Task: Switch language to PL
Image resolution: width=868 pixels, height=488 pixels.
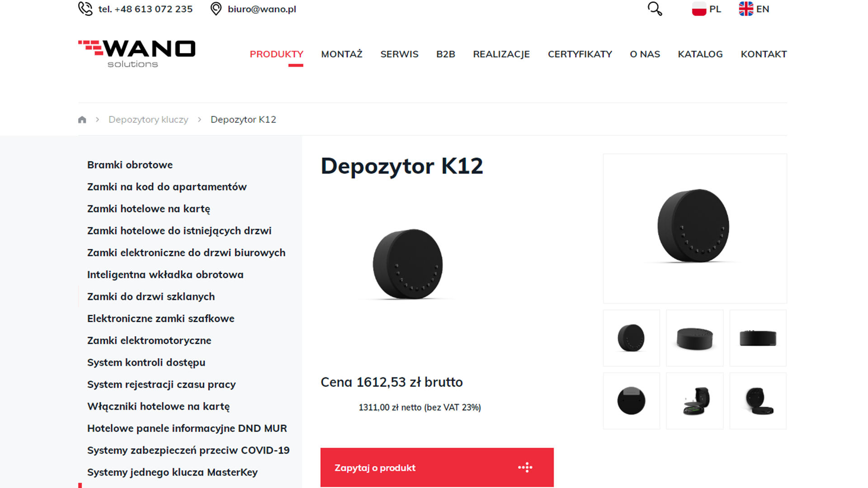Action: 715,9
